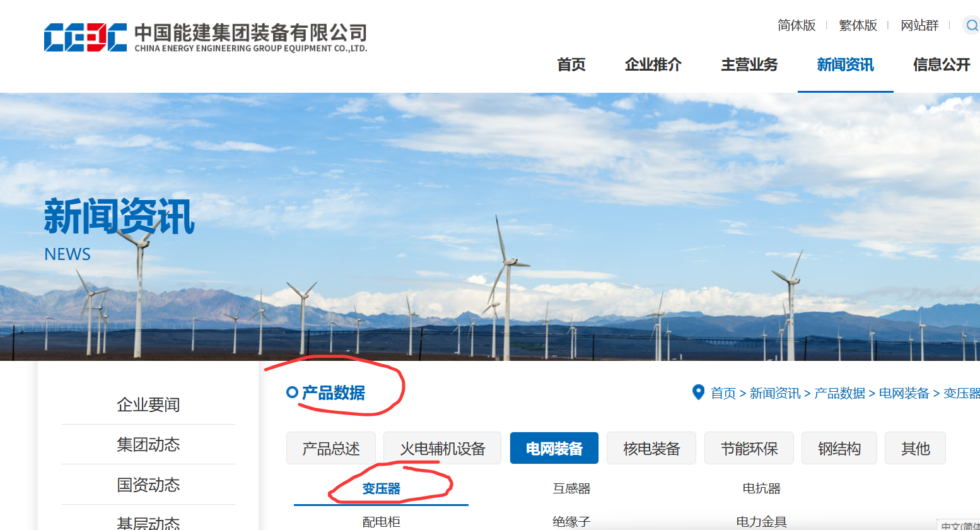Viewport: 980px width, 530px height.
Task: Click the 新闻资讯 banner title
Action: [119, 216]
